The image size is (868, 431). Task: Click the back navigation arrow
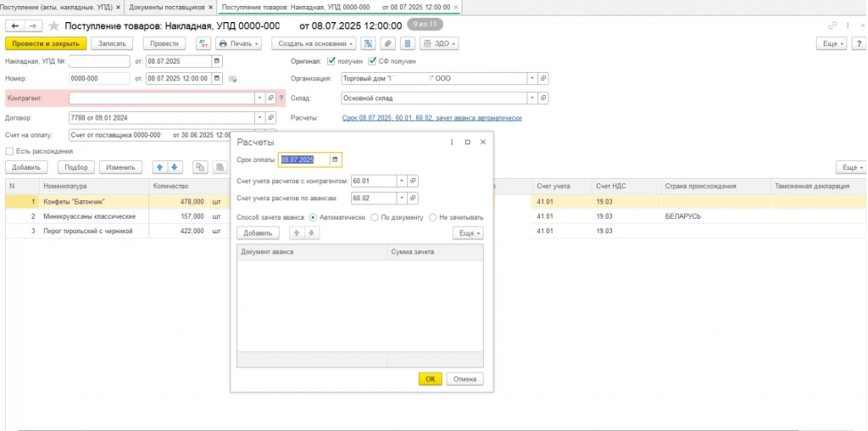point(15,26)
